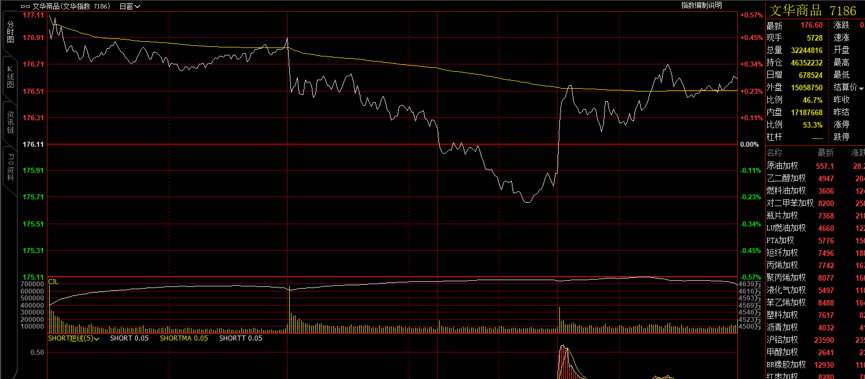Click the 53.3% ratio value
Image resolution: width=865 pixels, height=379 pixels.
coord(814,125)
